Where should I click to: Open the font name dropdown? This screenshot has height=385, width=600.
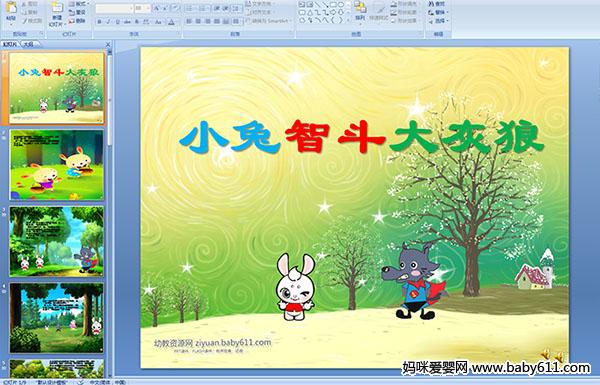click(114, 8)
